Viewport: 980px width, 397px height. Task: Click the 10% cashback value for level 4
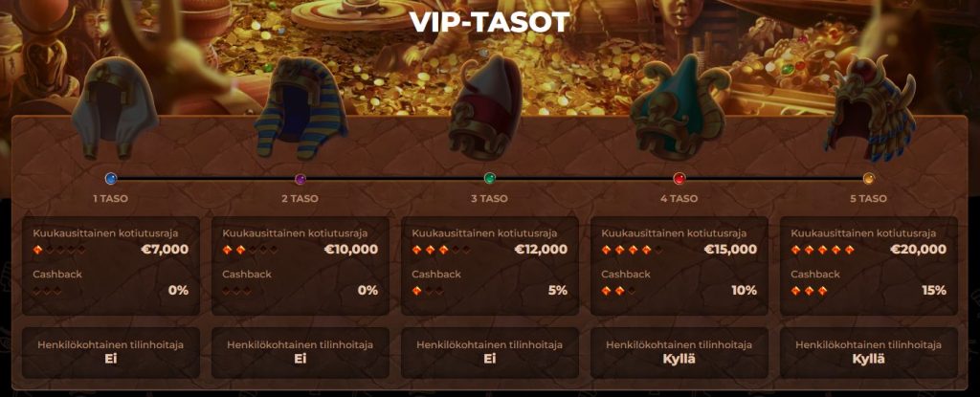pos(745,291)
